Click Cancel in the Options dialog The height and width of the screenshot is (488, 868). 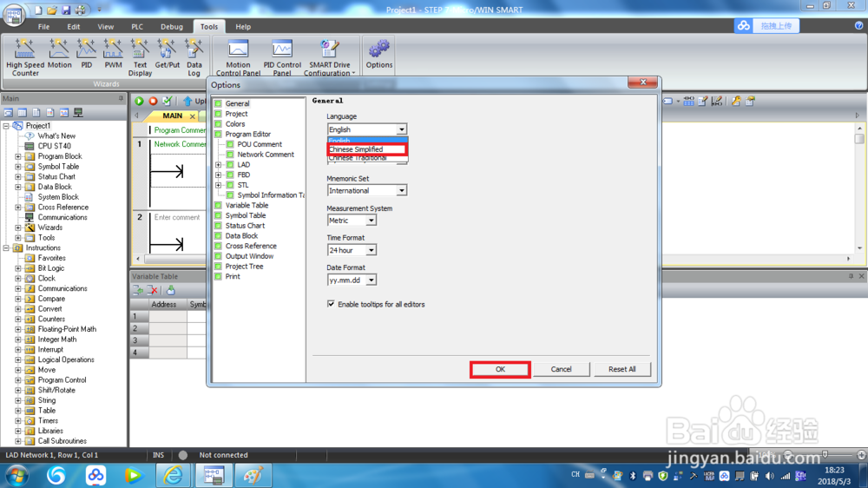pos(561,369)
